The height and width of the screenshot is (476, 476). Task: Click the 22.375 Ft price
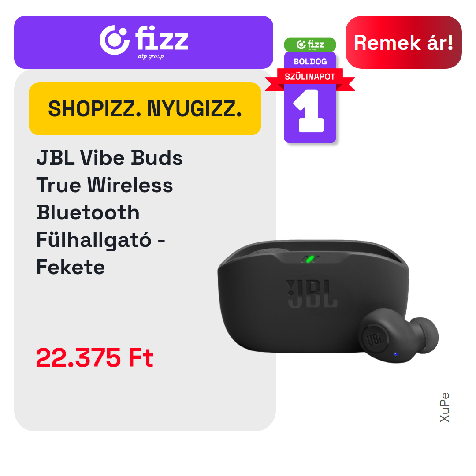[95, 357]
